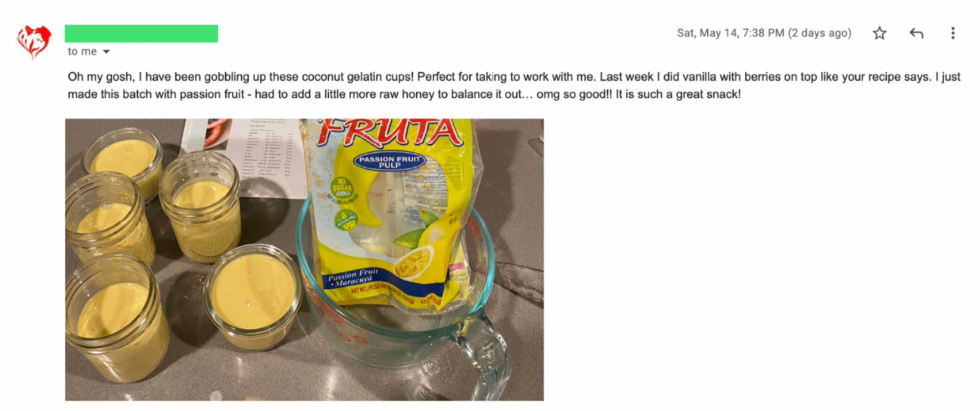Click the green "No Sugar Added" badge
Image resolution: width=980 pixels, height=411 pixels.
coord(342,188)
